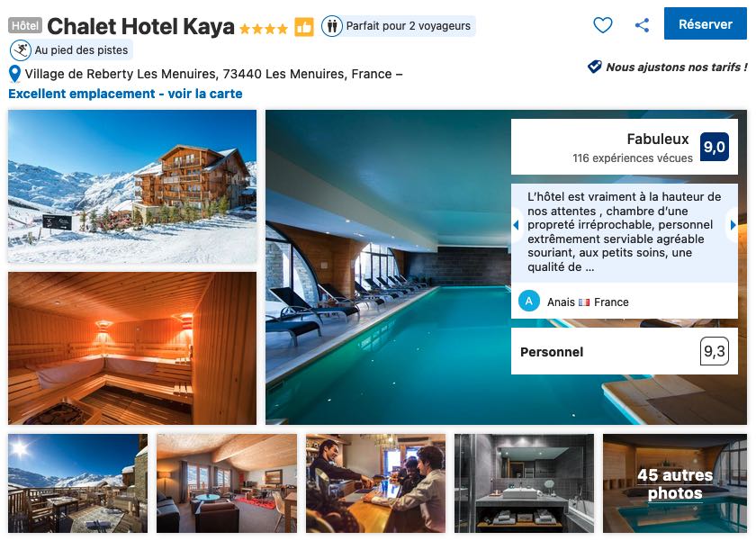Click the Réserver button
This screenshot has height=541, width=756.
[x=705, y=23]
